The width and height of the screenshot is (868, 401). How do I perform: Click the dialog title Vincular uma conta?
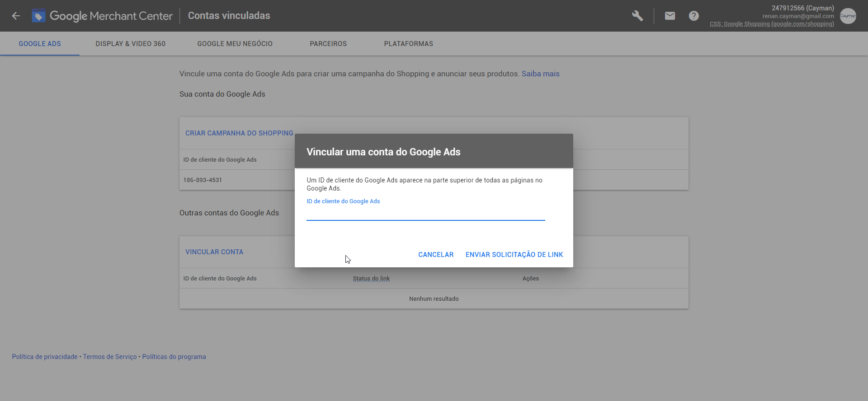pos(383,152)
